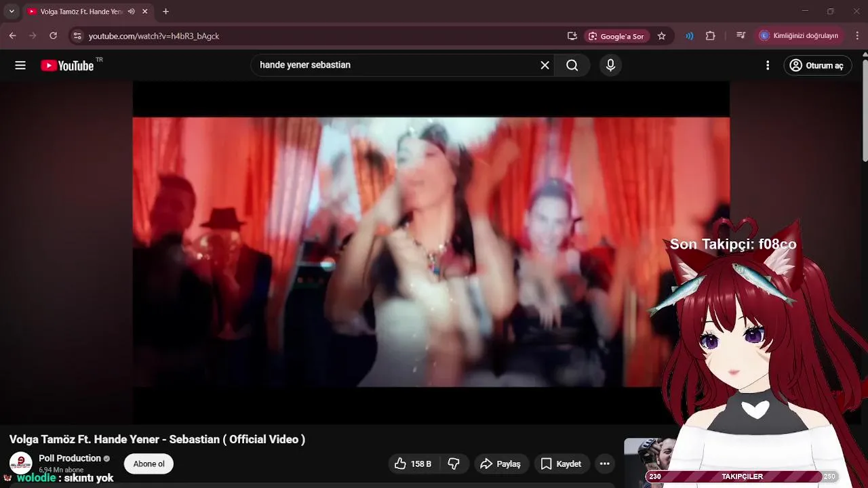
Task: Click the video title text
Action: click(x=157, y=439)
